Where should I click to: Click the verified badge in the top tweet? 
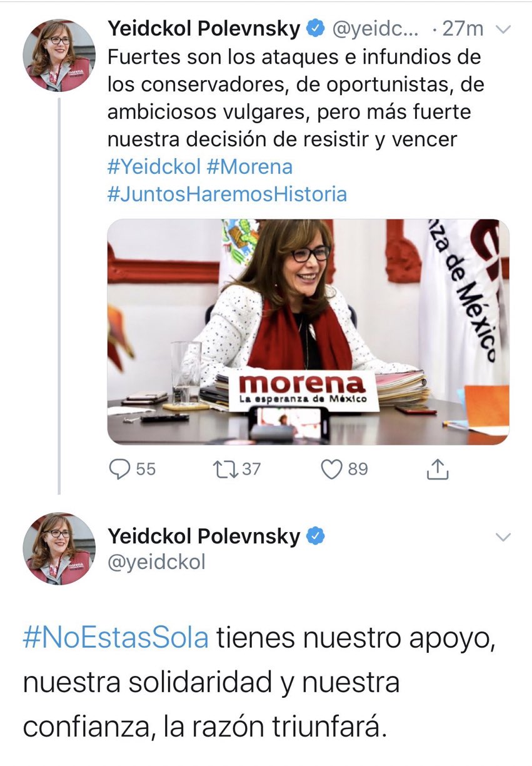[x=316, y=28]
